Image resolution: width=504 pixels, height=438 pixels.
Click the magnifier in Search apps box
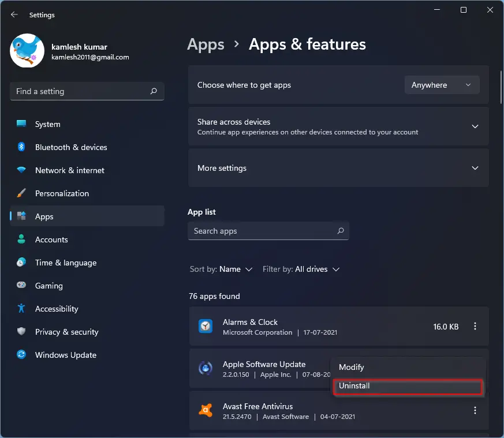341,231
